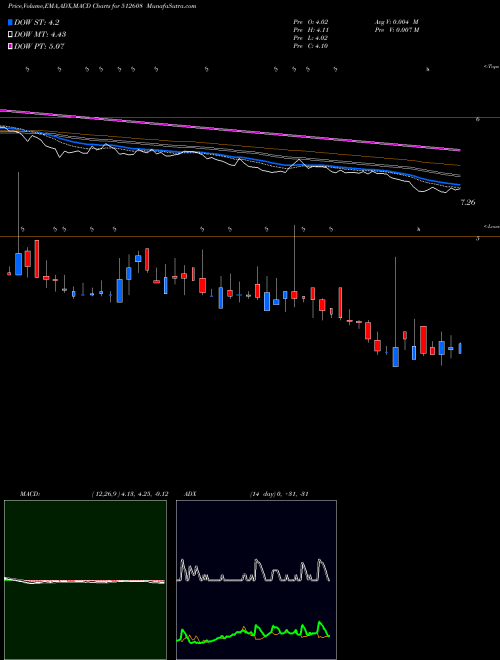The width and height of the screenshot is (500, 660).
Task: Click the white DOW MT legend swatch
Action: 11,35
